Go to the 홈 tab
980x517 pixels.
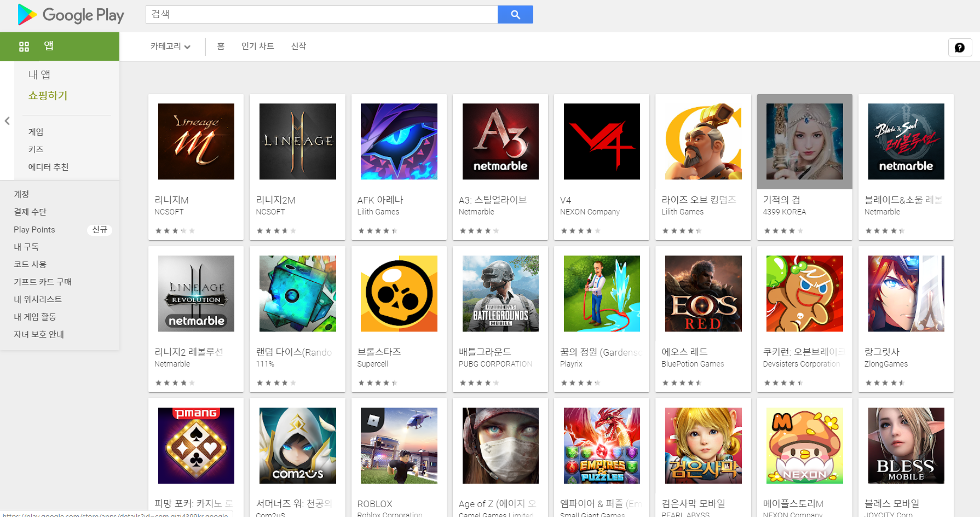221,47
